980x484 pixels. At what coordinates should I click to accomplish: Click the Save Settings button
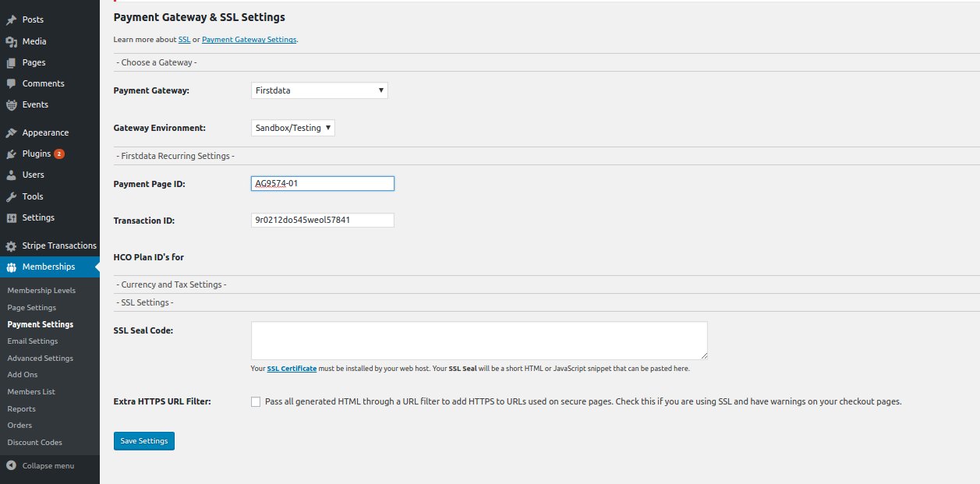pos(144,440)
